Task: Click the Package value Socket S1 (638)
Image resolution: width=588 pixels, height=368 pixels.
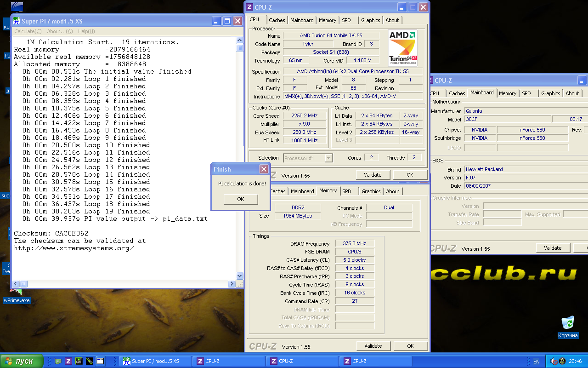Action: (x=331, y=52)
